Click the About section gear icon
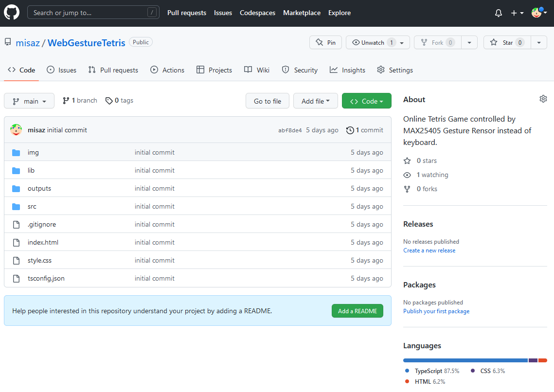 pos(543,99)
